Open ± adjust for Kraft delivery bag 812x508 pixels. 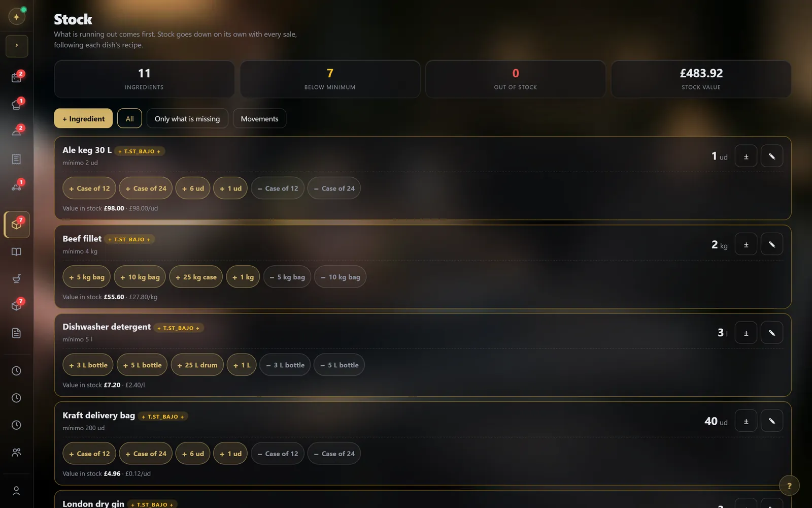click(746, 421)
